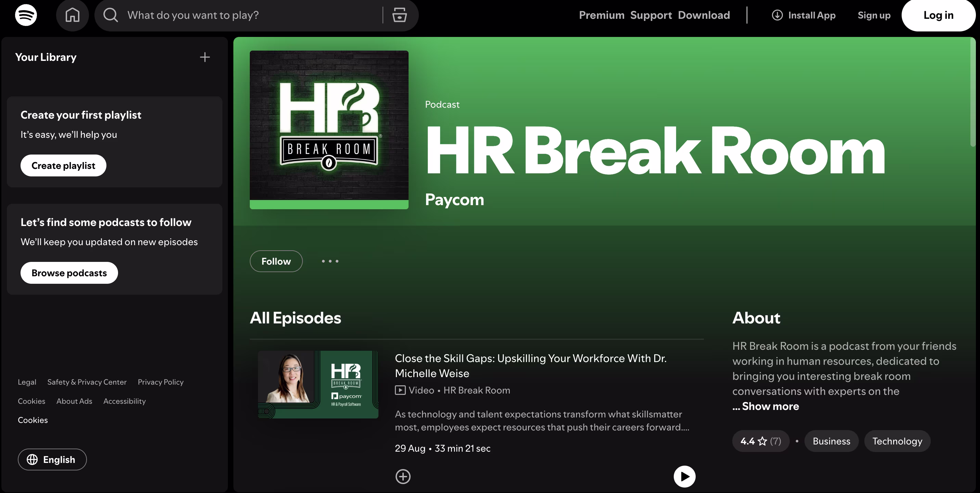Add Michelle Weise episode with plus circle

[x=403, y=476]
